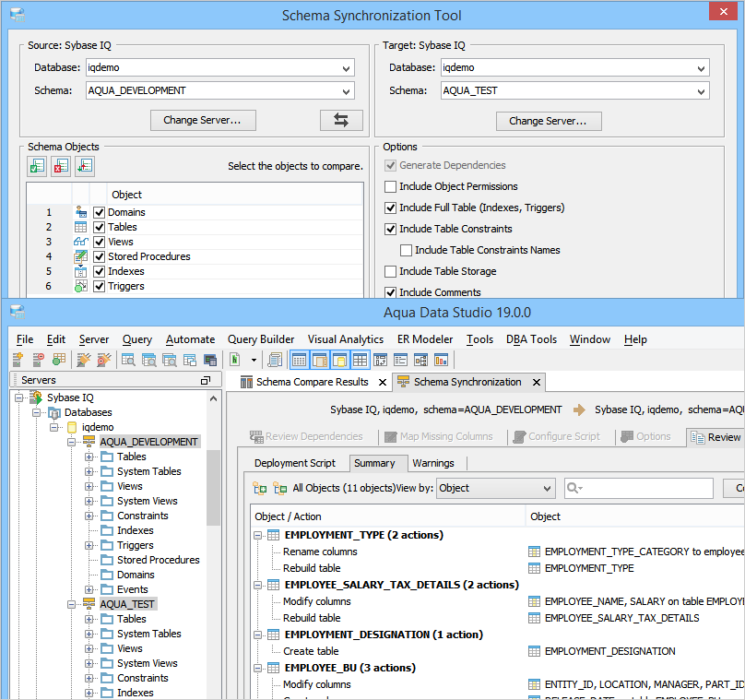Click the Collapse All icon beside All Objects
Image resolution: width=745 pixels, height=700 pixels.
[x=280, y=488]
